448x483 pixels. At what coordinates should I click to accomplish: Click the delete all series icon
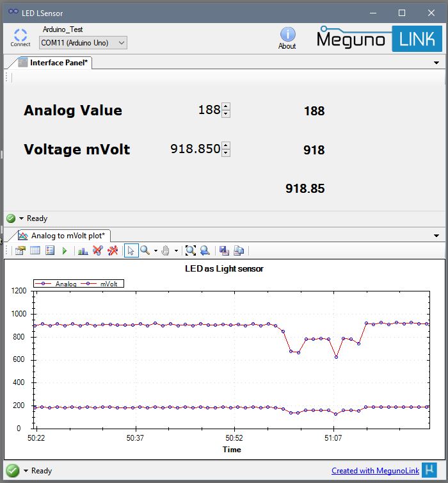[x=113, y=250]
